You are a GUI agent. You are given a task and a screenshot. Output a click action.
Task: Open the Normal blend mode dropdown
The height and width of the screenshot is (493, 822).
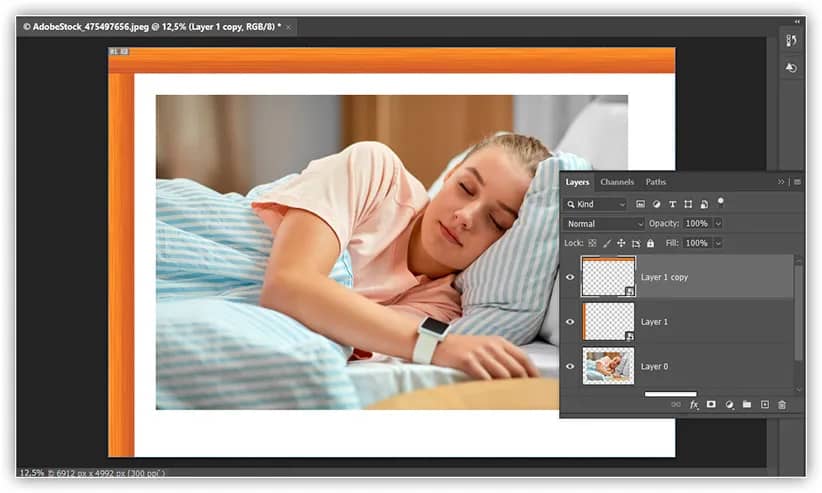(604, 224)
